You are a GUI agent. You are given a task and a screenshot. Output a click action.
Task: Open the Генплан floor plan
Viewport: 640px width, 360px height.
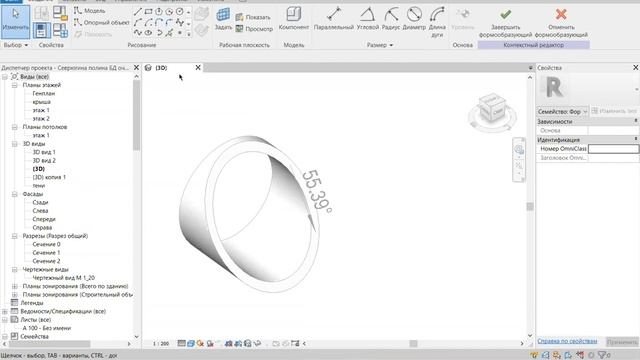click(43, 93)
